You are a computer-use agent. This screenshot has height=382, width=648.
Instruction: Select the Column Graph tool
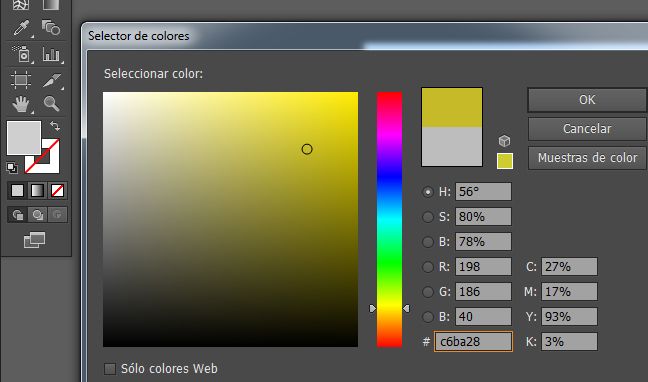(x=51, y=54)
